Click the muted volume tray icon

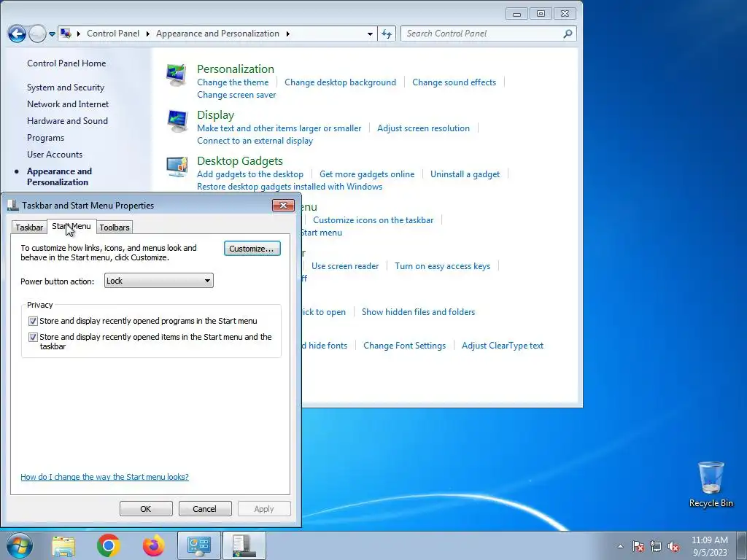[x=673, y=546]
